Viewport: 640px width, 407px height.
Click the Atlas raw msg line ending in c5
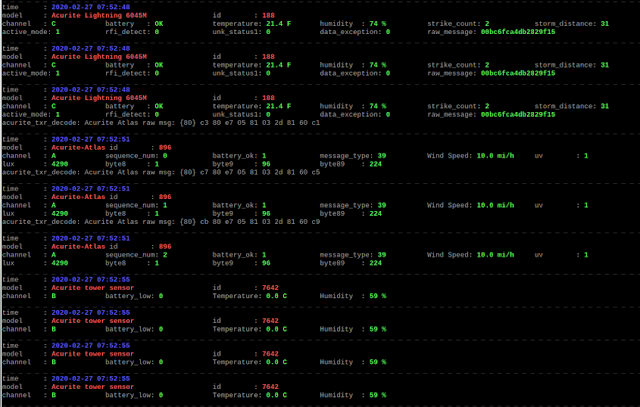click(x=161, y=172)
